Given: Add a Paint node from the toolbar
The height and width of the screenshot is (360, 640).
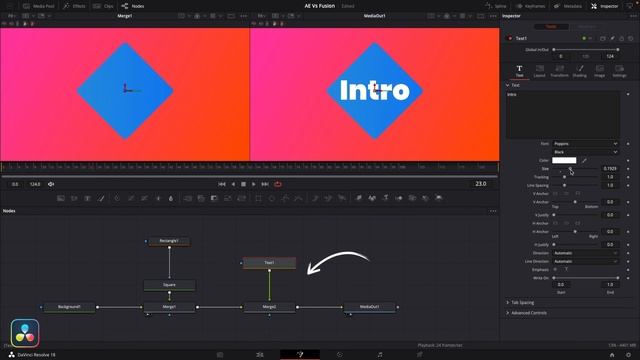Looking at the screenshot, I should (101, 198).
